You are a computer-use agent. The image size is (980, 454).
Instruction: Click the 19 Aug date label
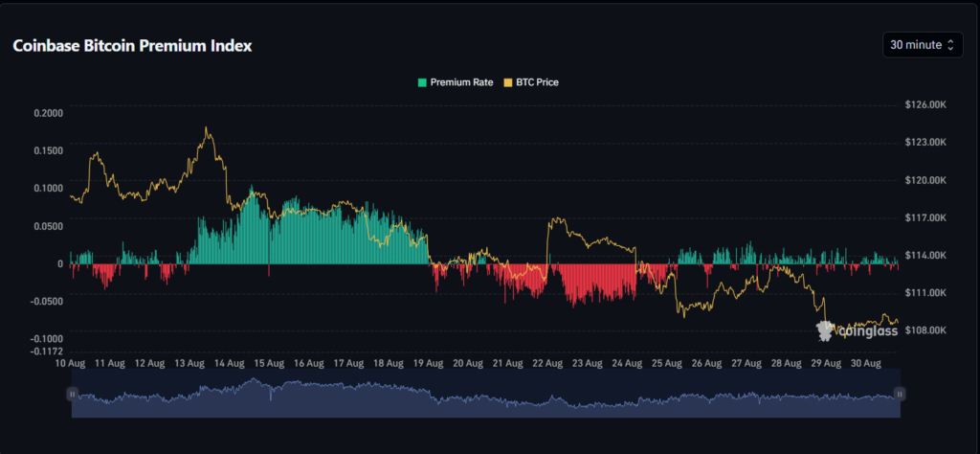tap(428, 363)
